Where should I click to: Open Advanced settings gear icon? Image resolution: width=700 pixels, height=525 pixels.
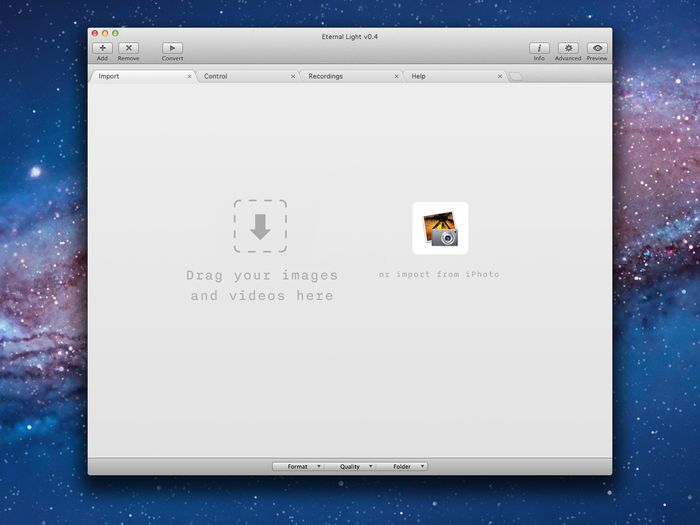pos(568,48)
